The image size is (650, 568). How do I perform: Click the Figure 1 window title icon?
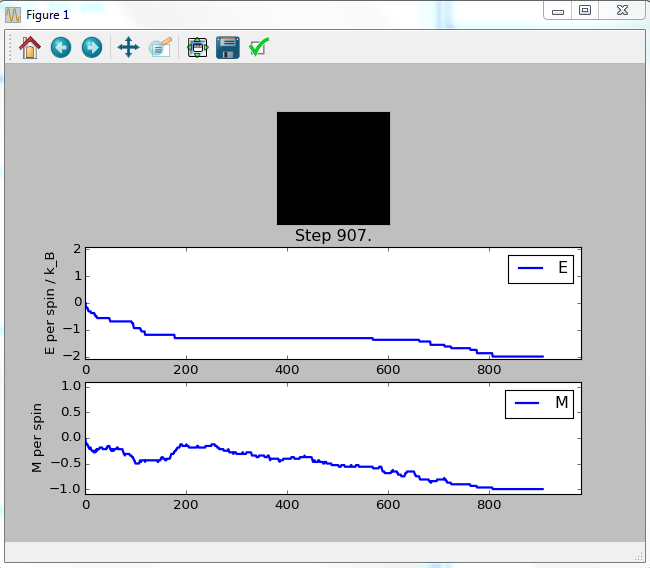[13, 15]
